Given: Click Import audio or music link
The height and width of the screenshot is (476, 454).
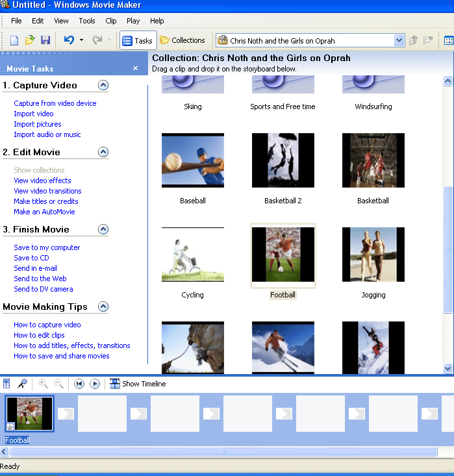Looking at the screenshot, I should (47, 134).
